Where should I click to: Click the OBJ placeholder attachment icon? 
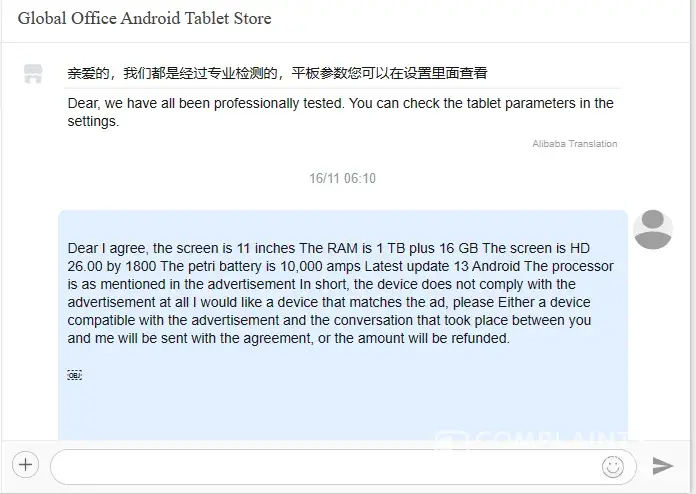pyautogui.click(x=75, y=375)
